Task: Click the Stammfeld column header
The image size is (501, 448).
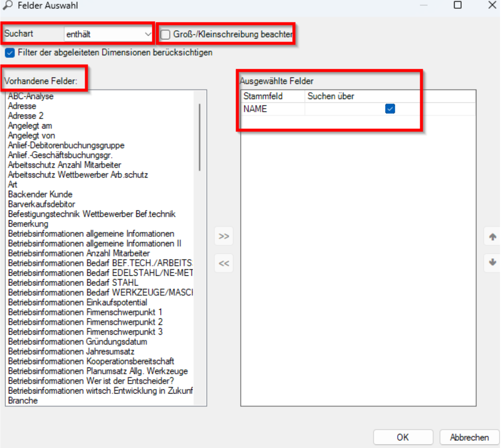Action: pyautogui.click(x=272, y=96)
